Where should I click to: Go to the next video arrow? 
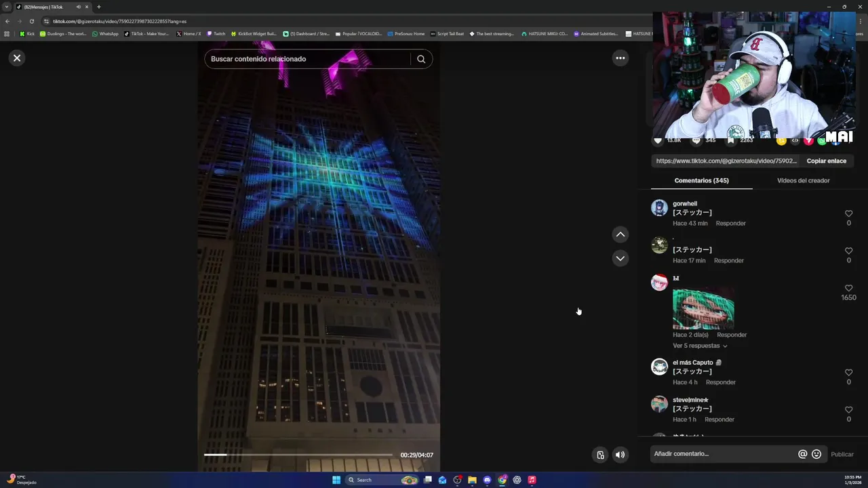pos(620,258)
